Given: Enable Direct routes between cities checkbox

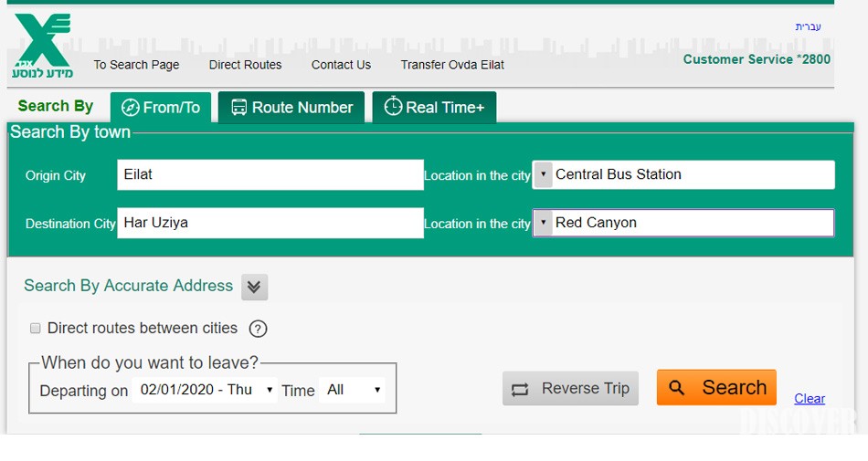Looking at the screenshot, I should pyautogui.click(x=36, y=329).
